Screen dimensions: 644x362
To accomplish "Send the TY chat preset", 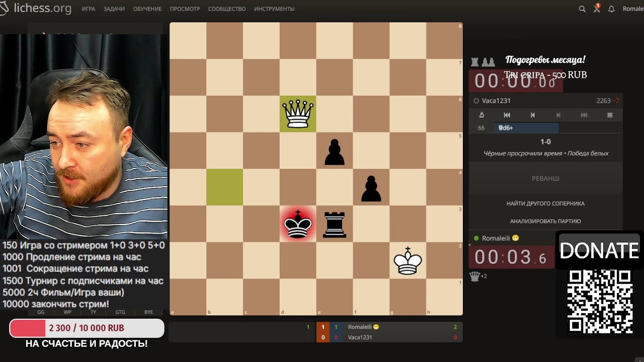I will (94, 312).
